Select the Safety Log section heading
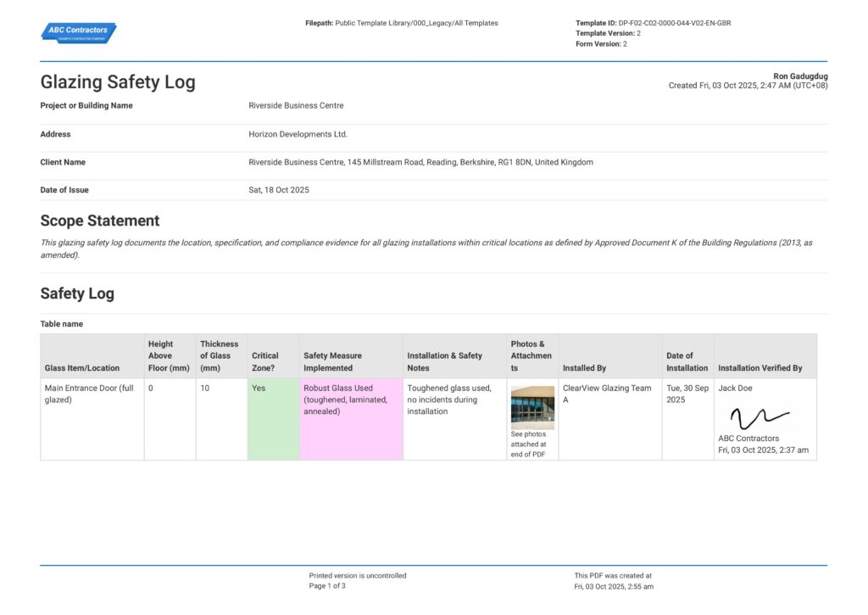 tap(76, 293)
